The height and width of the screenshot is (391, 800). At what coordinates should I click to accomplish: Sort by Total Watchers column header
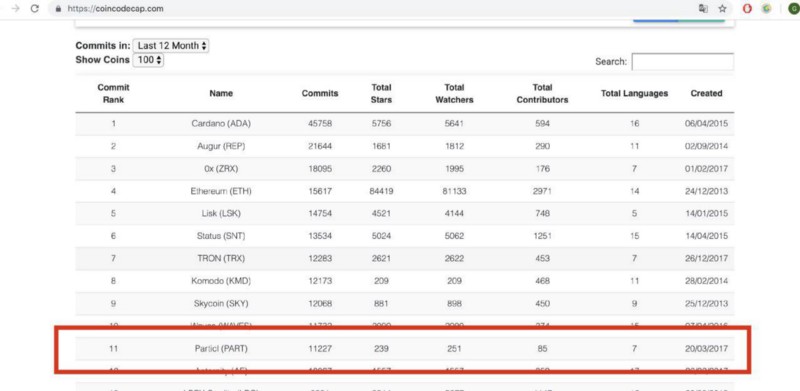pyautogui.click(x=454, y=93)
